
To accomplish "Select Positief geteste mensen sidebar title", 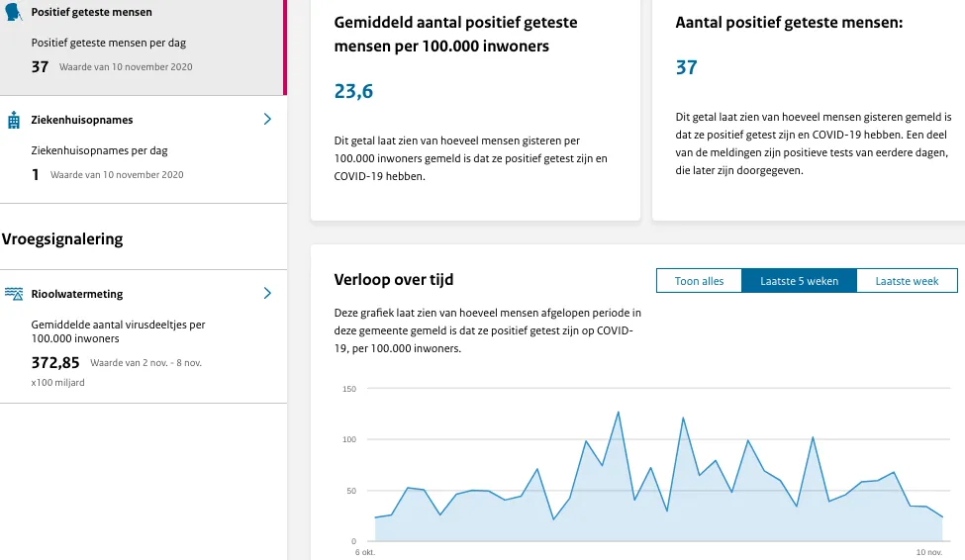I will (92, 13).
